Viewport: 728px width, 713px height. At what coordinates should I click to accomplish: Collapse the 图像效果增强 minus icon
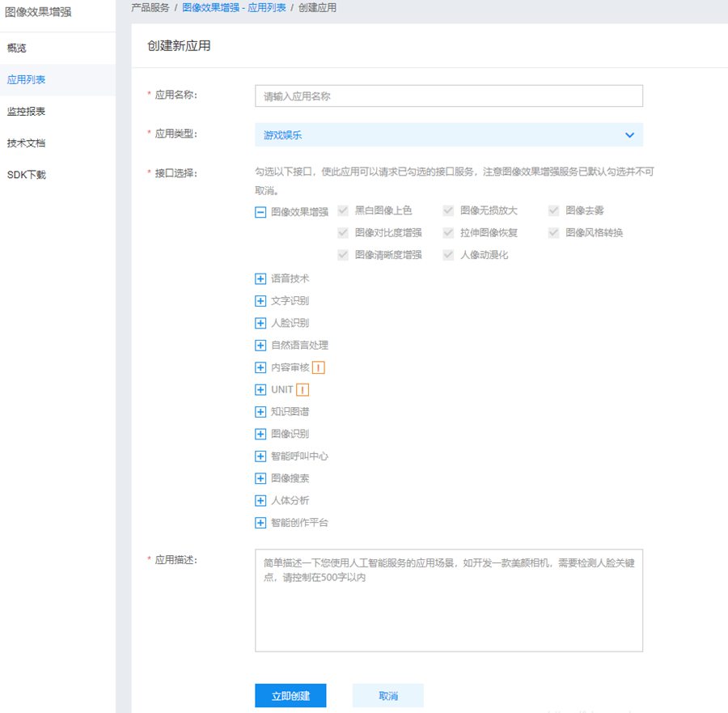coord(260,212)
